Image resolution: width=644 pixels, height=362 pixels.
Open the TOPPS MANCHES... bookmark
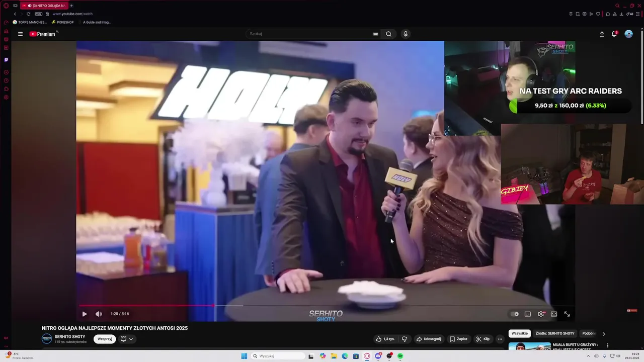30,22
